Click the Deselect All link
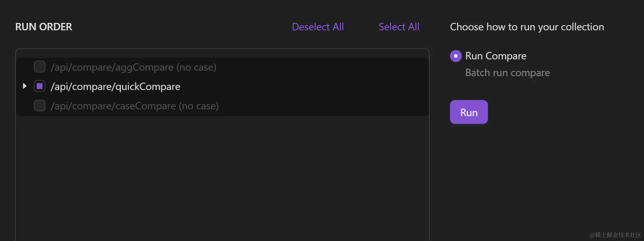Viewport: 644px width, 241px height. coord(317,27)
